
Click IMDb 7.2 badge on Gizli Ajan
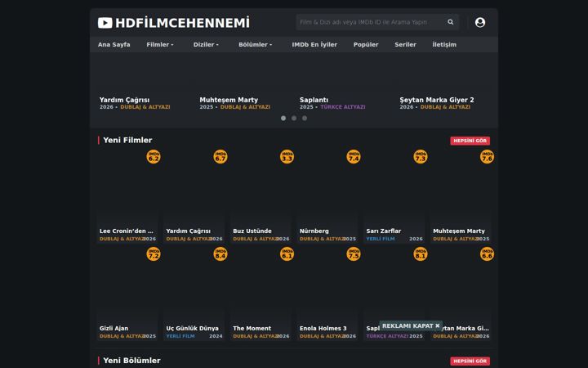[x=154, y=254]
